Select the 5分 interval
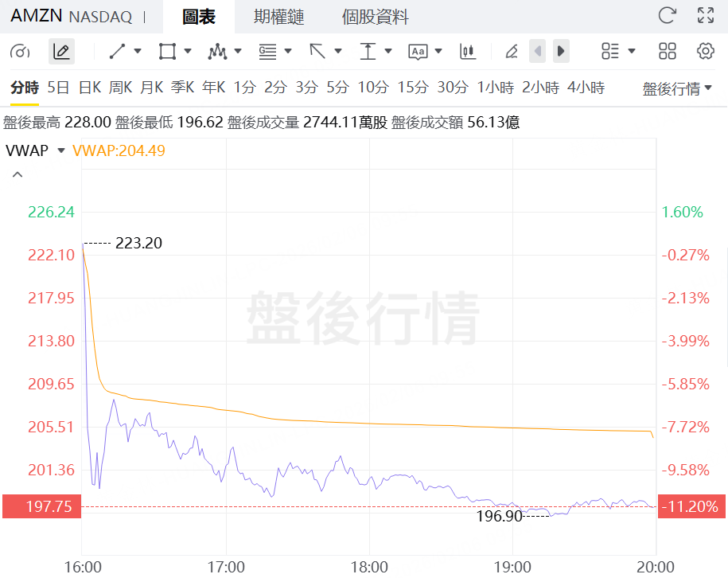The width and height of the screenshot is (728, 578). pyautogui.click(x=337, y=88)
